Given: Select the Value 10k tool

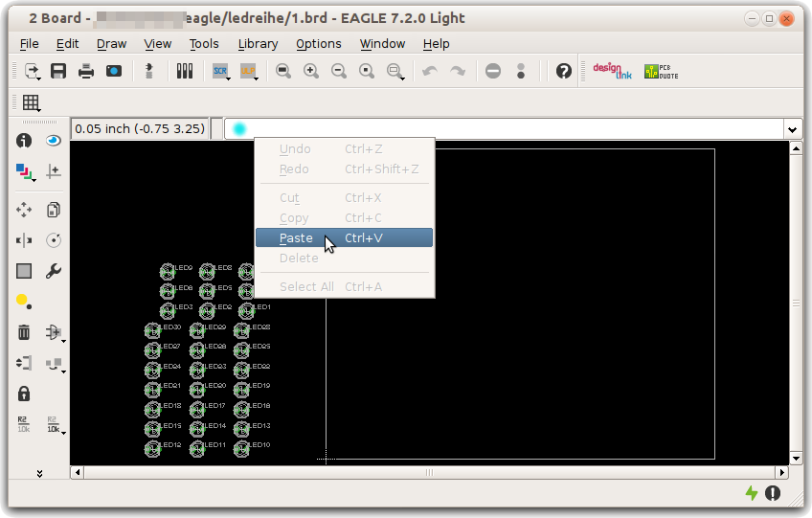Looking at the screenshot, I should tap(55, 424).
